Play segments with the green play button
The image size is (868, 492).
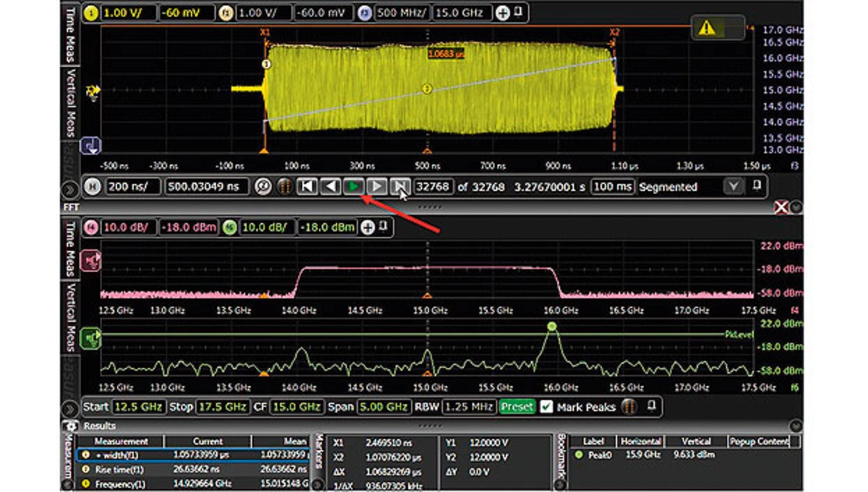(x=353, y=186)
